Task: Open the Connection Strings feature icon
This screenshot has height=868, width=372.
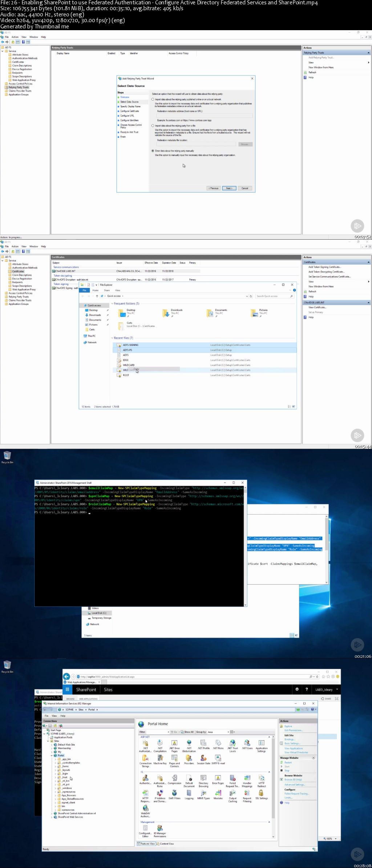Action: 145,761
